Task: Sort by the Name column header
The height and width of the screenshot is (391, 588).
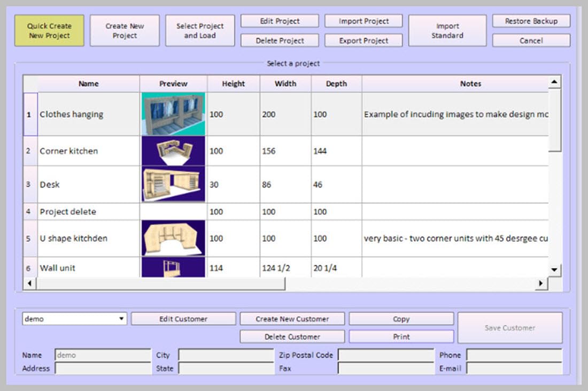Action: (x=88, y=83)
